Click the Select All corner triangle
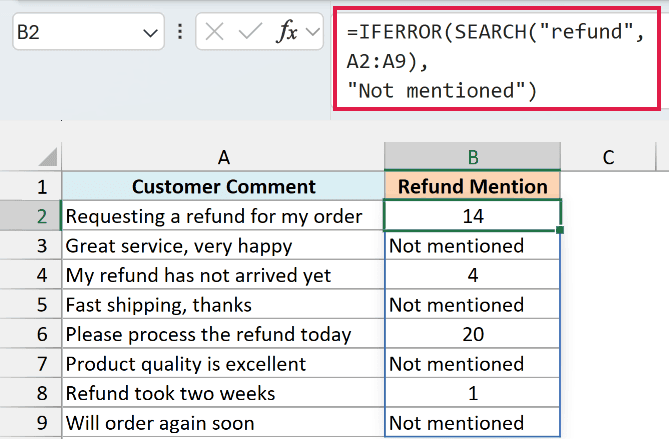This screenshot has height=439, width=669. (47, 157)
